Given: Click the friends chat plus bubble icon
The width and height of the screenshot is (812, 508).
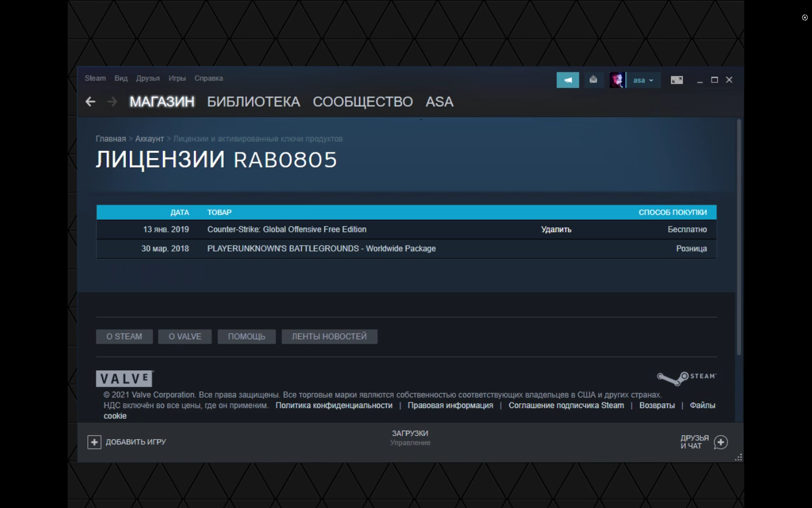Looking at the screenshot, I should [721, 442].
